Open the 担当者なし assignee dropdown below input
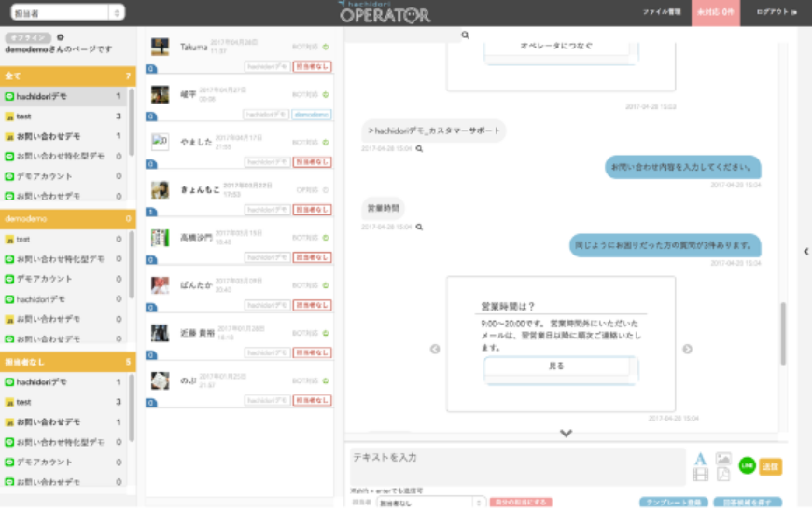This screenshot has width=812, height=511. 429,503
